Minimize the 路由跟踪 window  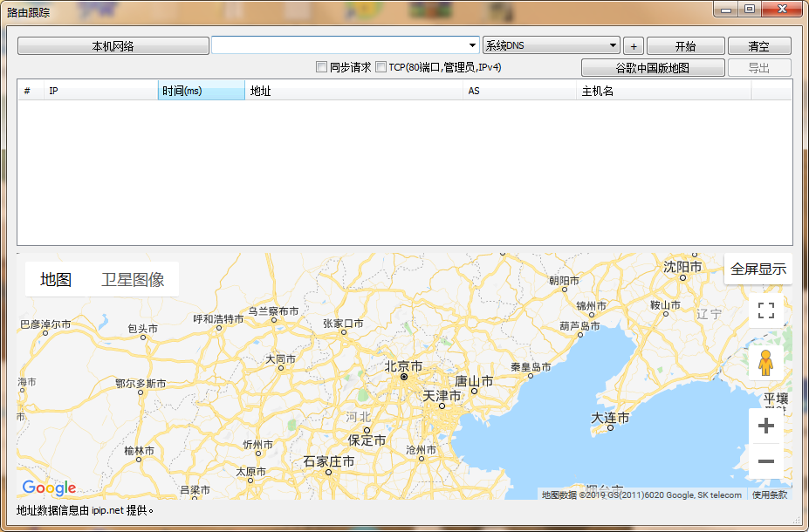726,10
